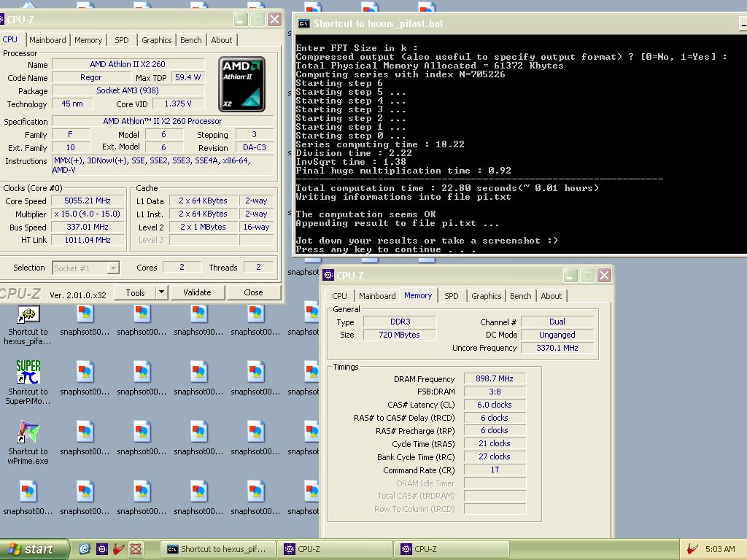
Task: Click the Validate button
Action: 197,292
